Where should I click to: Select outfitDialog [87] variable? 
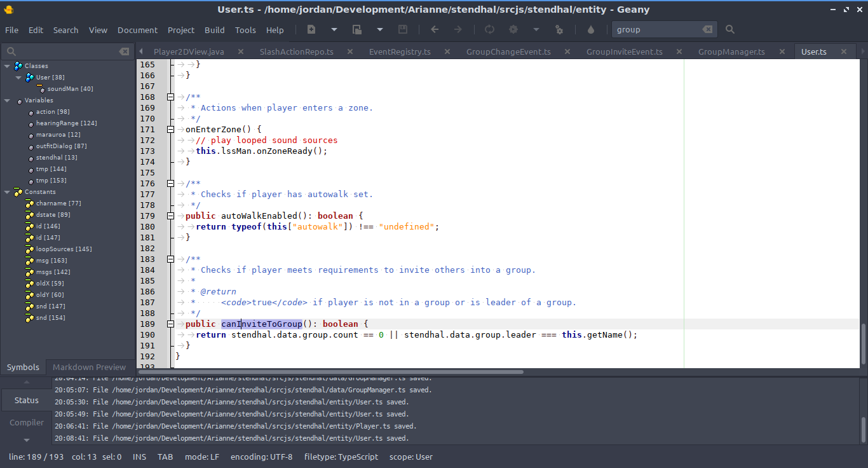(61, 146)
